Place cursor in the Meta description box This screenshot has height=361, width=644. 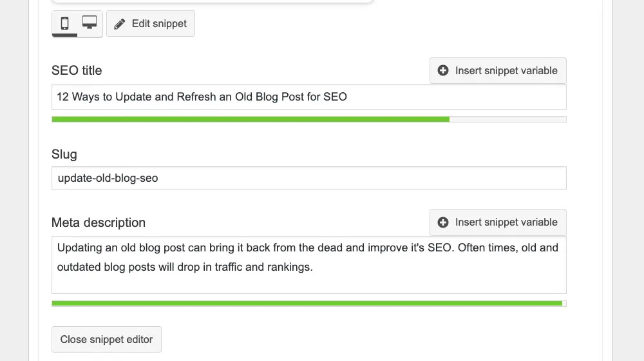tap(309, 280)
